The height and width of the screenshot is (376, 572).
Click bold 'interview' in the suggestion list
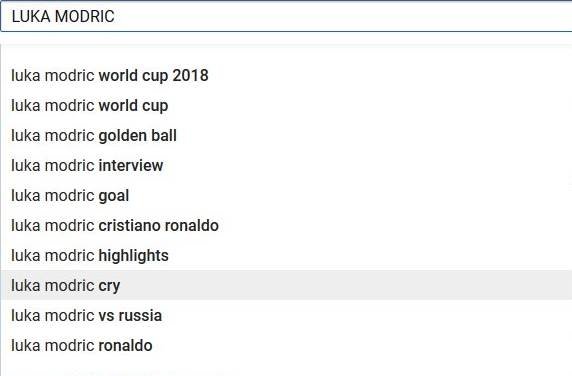[131, 166]
